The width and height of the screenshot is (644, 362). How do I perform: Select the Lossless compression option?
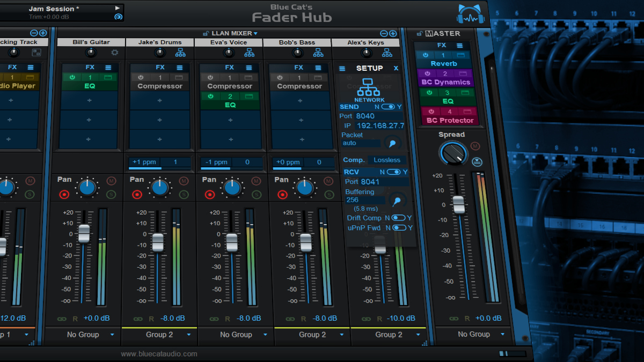point(387,160)
